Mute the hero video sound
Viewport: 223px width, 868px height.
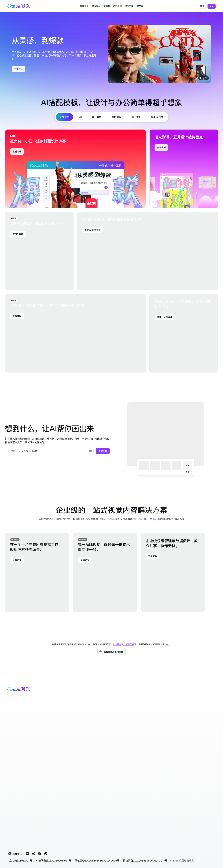(x=206, y=78)
